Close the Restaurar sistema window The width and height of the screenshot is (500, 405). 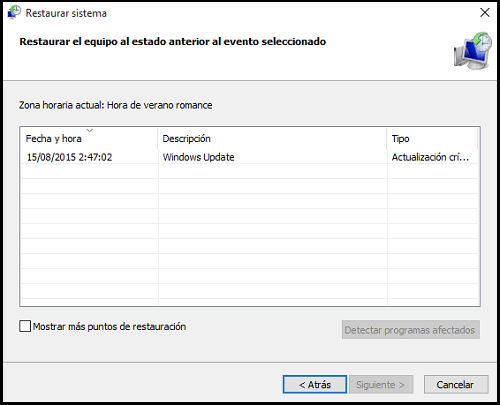tap(485, 13)
